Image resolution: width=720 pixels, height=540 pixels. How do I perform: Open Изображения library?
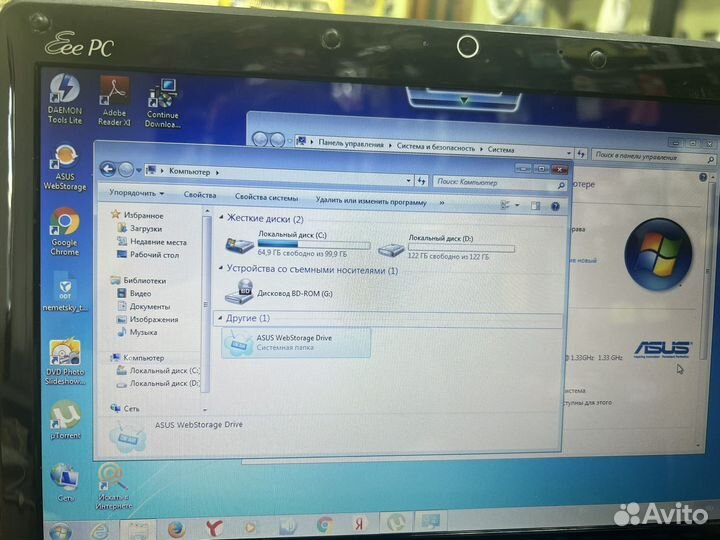point(154,319)
